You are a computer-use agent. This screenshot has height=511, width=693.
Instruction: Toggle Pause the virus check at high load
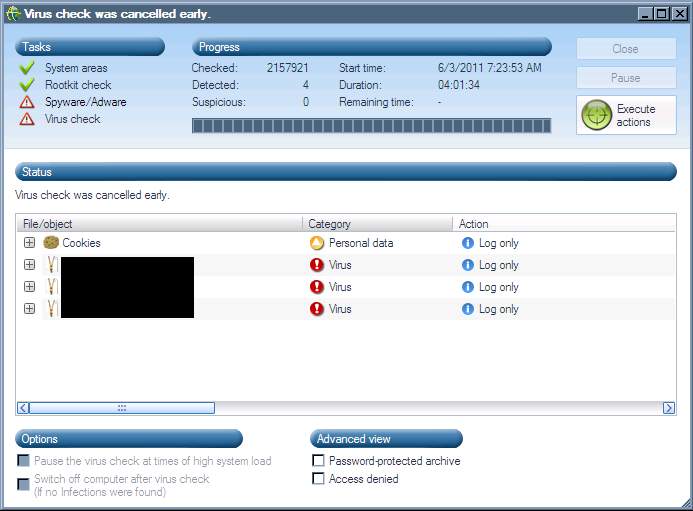coord(23,461)
